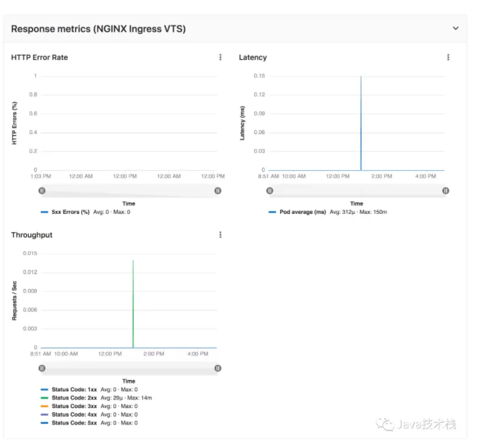
Task: Click the HTTP Error Rate right range handle
Action: coord(218,190)
